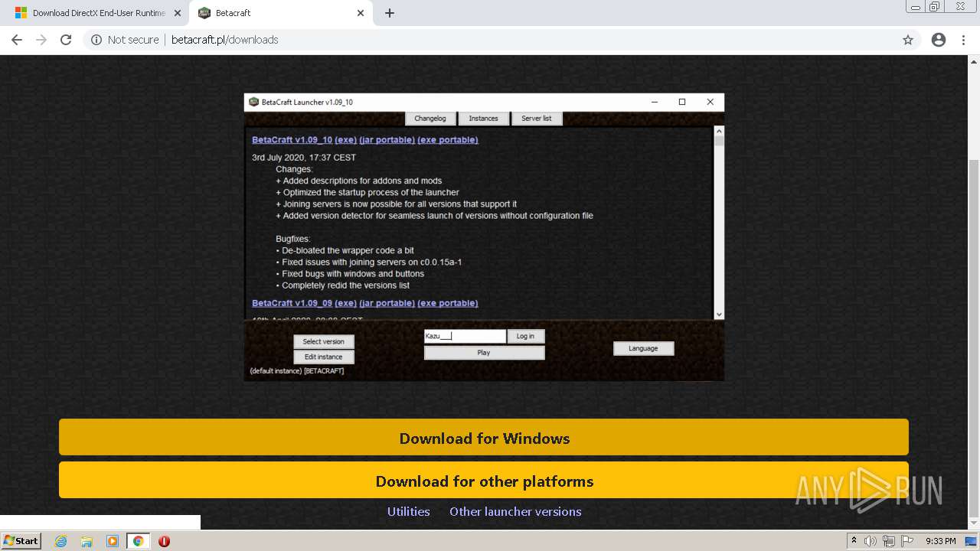Click the Changelog tab in launcher image
The image size is (980, 551).
[430, 119]
